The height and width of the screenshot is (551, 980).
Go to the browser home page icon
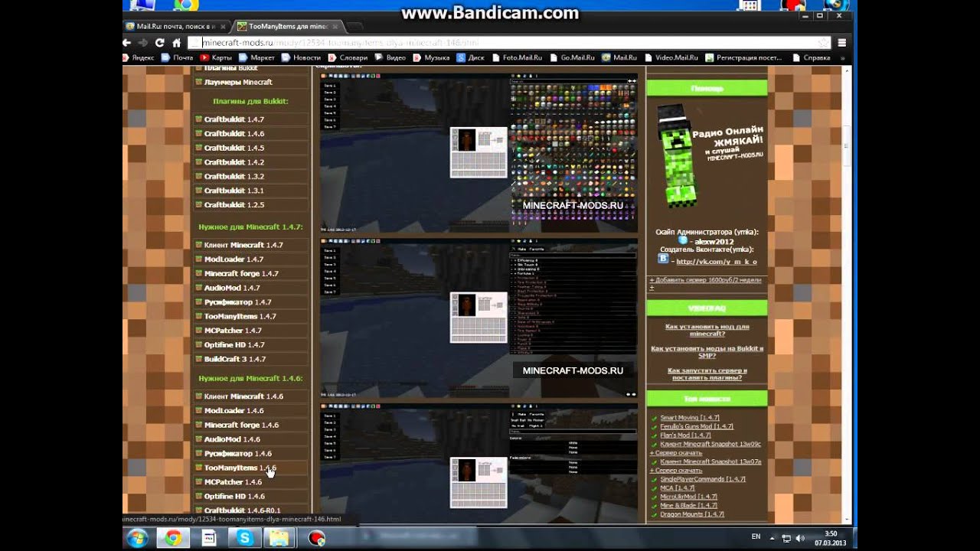(176, 43)
